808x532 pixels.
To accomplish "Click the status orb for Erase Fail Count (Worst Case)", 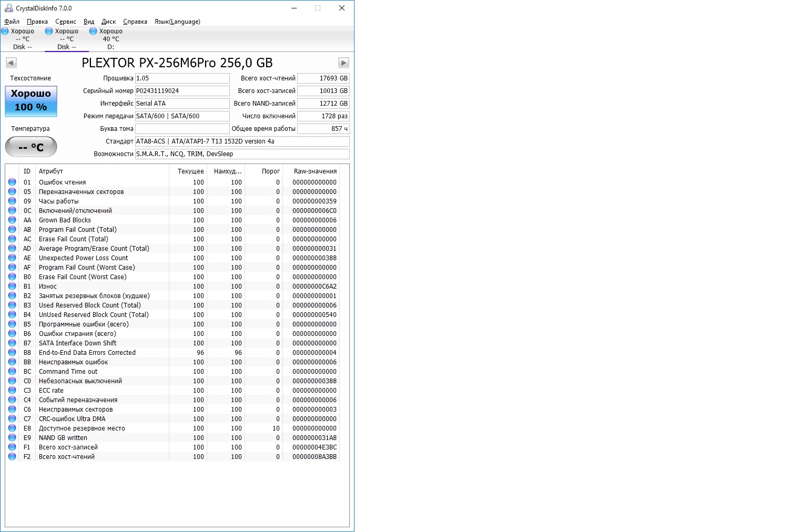I will tap(12, 277).
